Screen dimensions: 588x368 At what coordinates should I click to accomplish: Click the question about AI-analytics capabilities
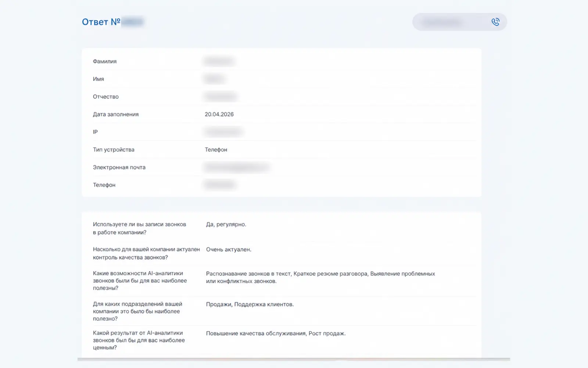pyautogui.click(x=140, y=281)
